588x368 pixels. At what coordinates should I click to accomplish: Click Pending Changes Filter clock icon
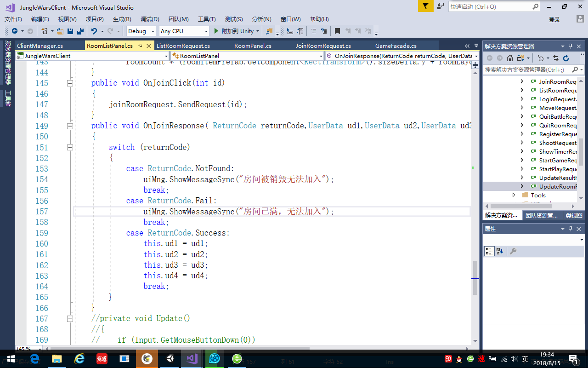(x=541, y=58)
